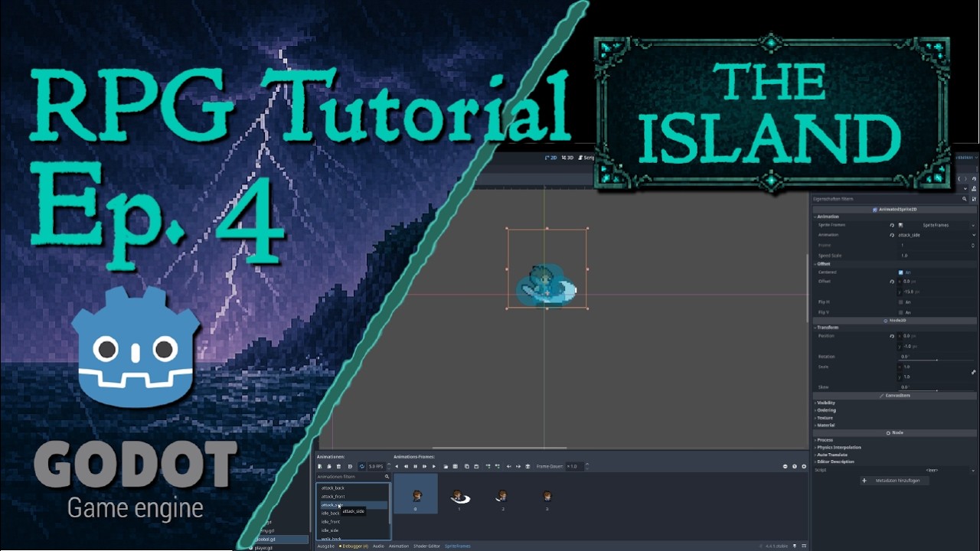The width and height of the screenshot is (980, 551).
Task: Delete the selected frame
Action: (528, 466)
